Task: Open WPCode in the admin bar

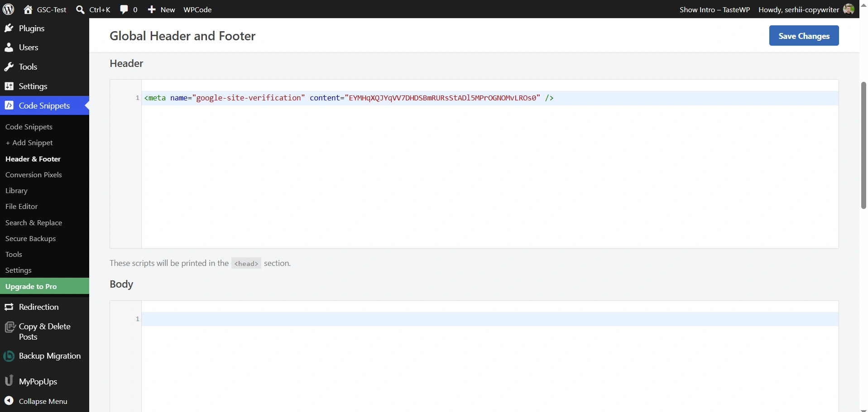Action: (197, 9)
